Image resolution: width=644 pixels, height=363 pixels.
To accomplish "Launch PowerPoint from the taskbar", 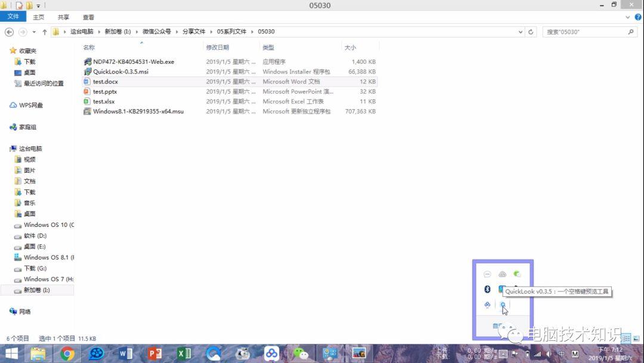I will pyautogui.click(x=154, y=353).
